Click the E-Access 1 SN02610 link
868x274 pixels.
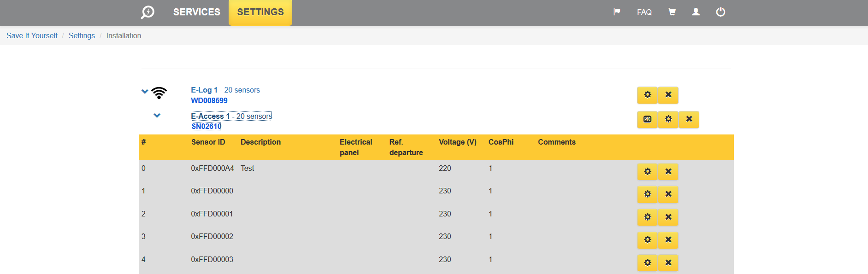pos(207,126)
